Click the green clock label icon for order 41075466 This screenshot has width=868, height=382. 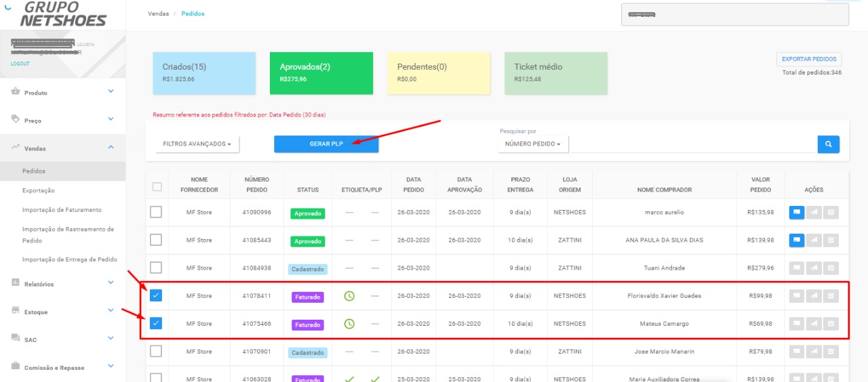pyautogui.click(x=349, y=324)
